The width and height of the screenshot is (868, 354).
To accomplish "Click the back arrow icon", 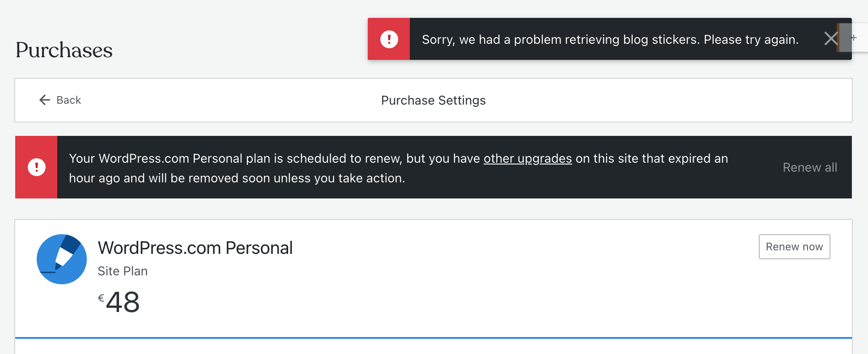I will (x=44, y=100).
